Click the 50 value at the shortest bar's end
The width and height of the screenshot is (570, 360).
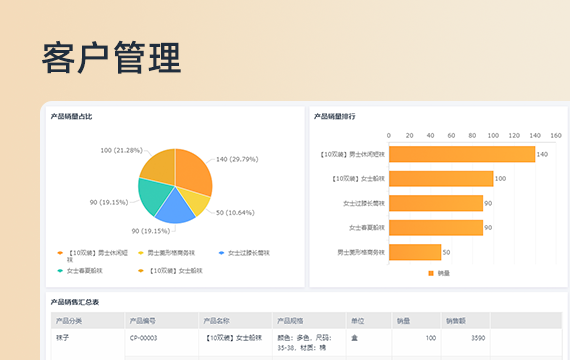click(x=446, y=252)
